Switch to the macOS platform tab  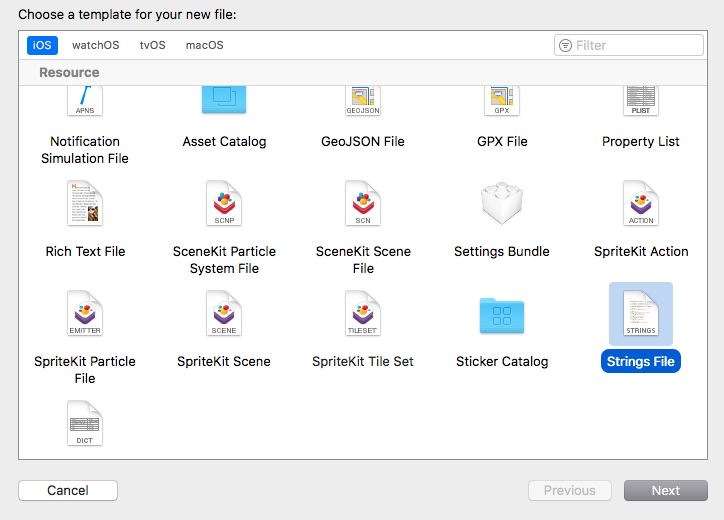point(205,45)
